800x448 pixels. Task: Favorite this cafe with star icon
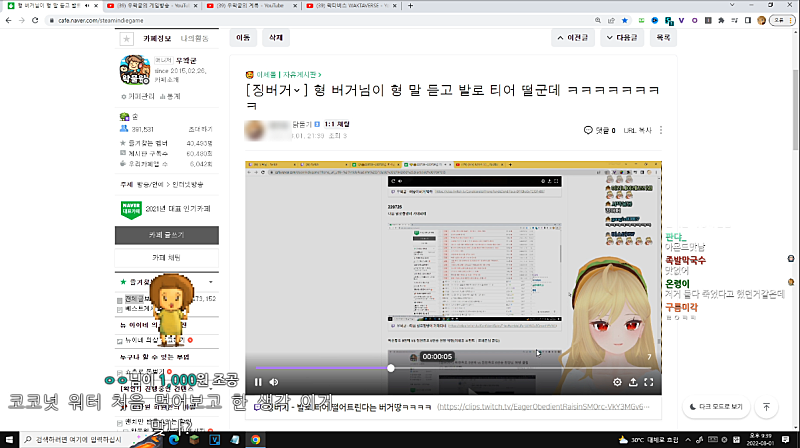pyautogui.click(x=127, y=39)
